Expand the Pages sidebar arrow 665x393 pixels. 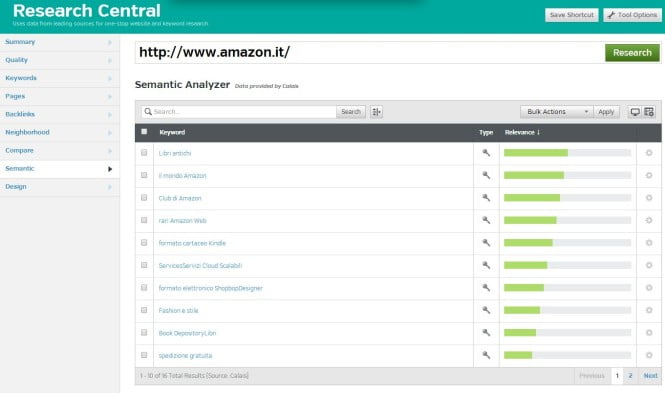click(109, 97)
